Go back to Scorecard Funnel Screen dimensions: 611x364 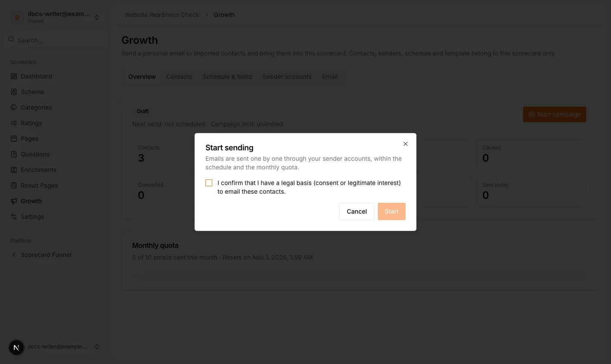pos(45,255)
